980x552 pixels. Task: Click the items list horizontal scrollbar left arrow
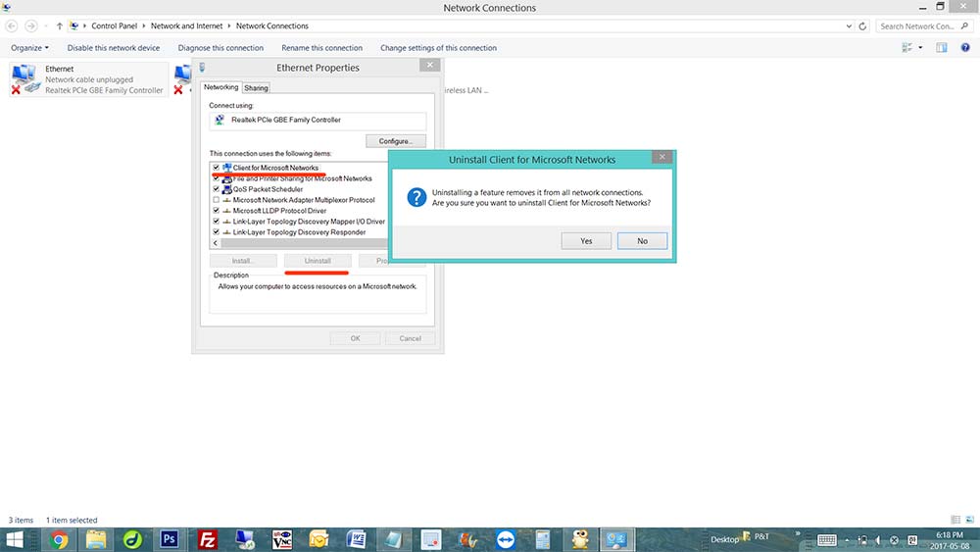[216, 243]
